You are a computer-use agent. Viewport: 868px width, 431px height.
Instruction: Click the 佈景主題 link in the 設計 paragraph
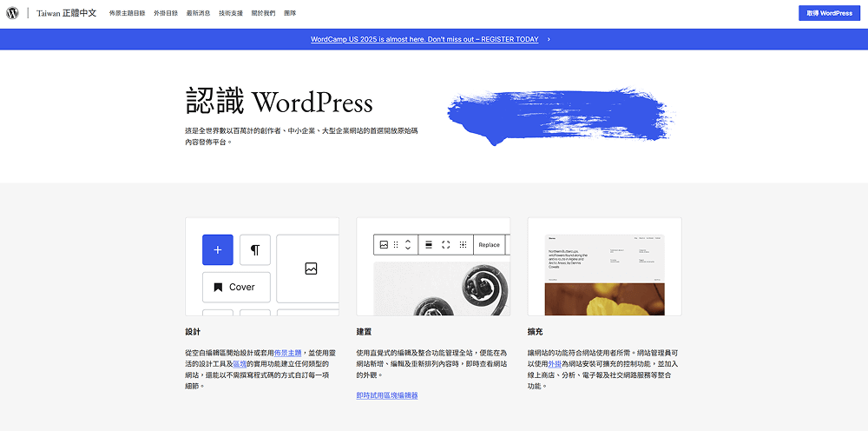pyautogui.click(x=288, y=352)
